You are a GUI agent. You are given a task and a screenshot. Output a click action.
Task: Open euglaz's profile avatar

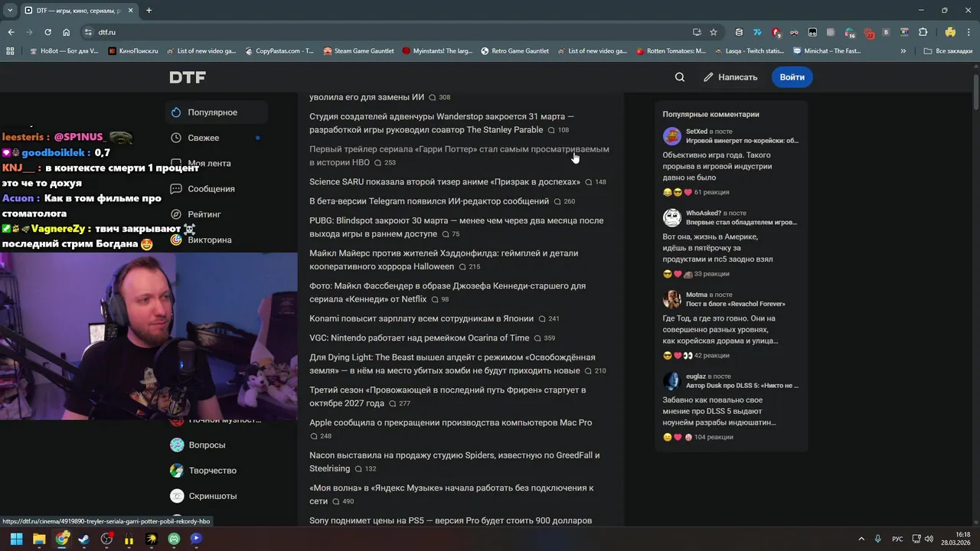click(x=671, y=381)
